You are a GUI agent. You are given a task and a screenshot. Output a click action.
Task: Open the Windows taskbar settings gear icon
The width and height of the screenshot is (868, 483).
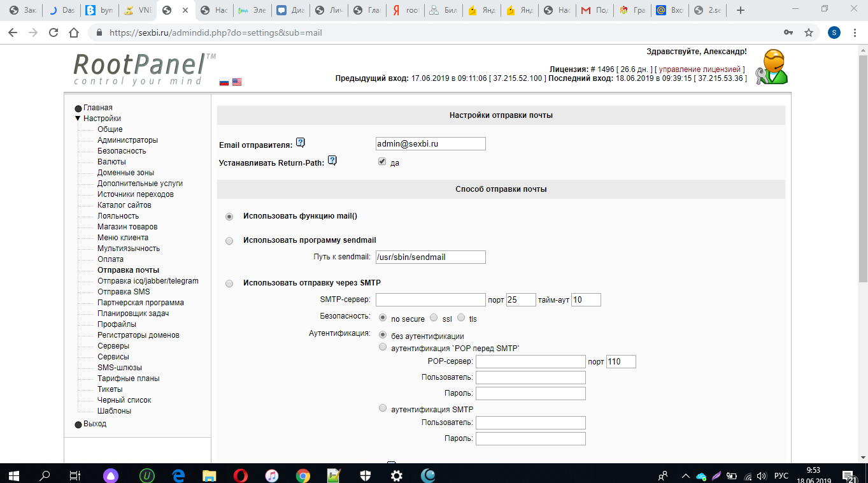[396, 475]
